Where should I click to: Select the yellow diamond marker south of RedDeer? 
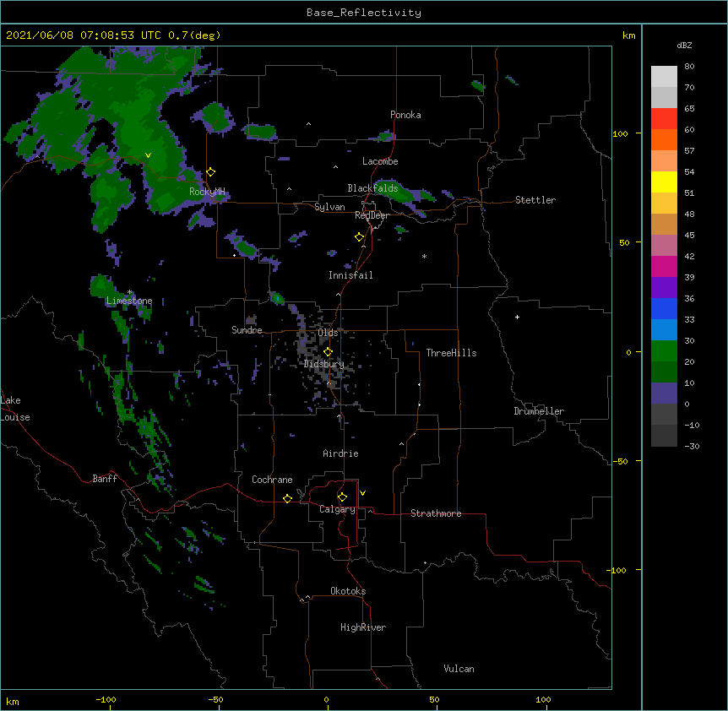click(x=360, y=237)
